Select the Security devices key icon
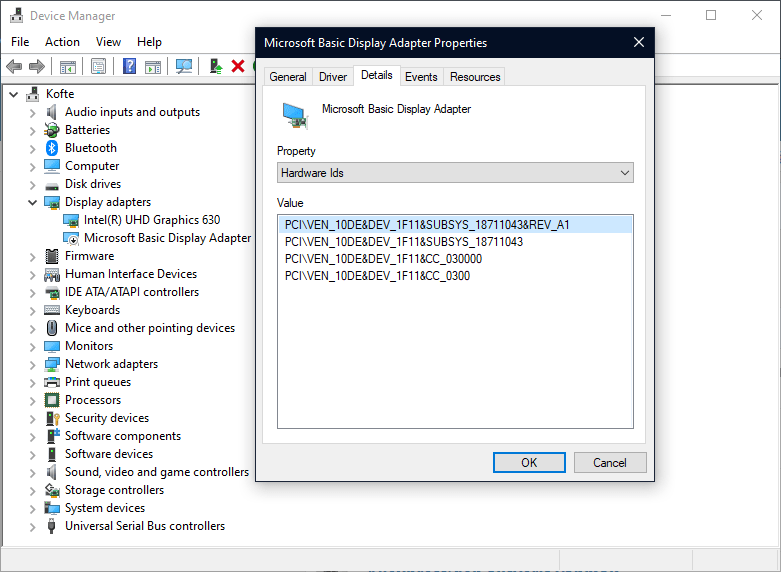This screenshot has width=781, height=572. [x=52, y=418]
